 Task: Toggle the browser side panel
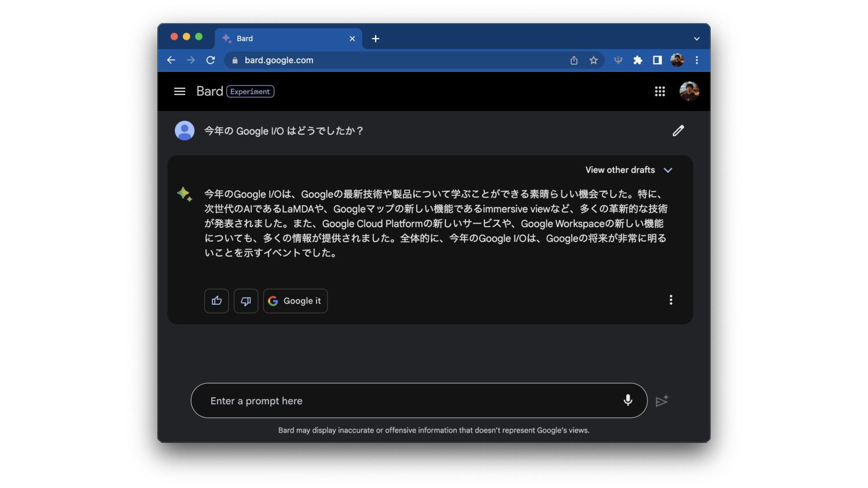[x=657, y=60]
